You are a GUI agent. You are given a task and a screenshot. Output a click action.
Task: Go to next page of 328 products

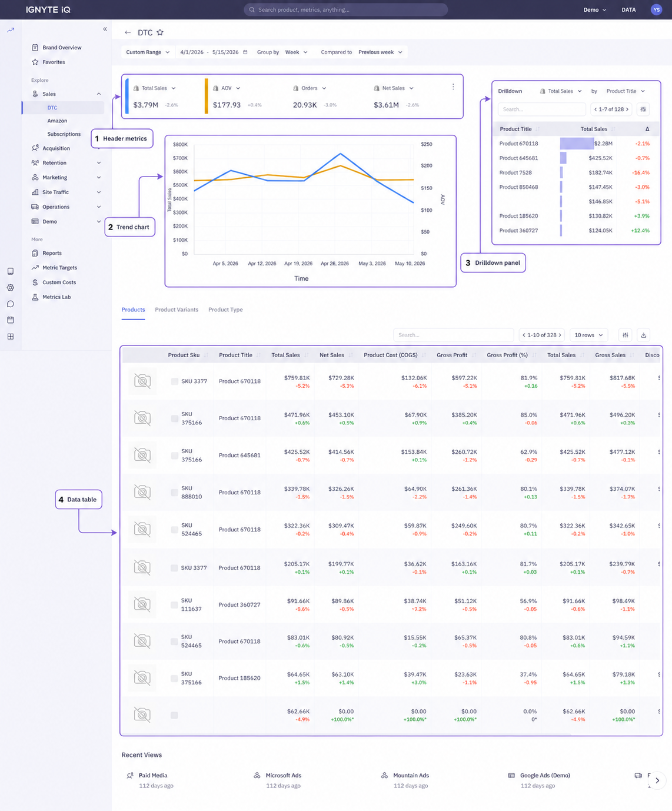(x=560, y=335)
